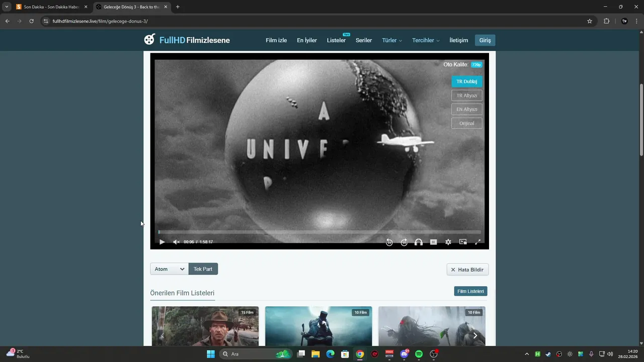This screenshot has height=362, width=644.
Task: Open Chrome three-dot menu
Action: [x=637, y=21]
